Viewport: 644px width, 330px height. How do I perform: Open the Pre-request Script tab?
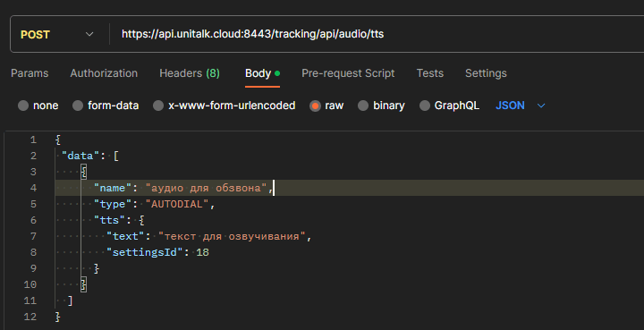[348, 73]
